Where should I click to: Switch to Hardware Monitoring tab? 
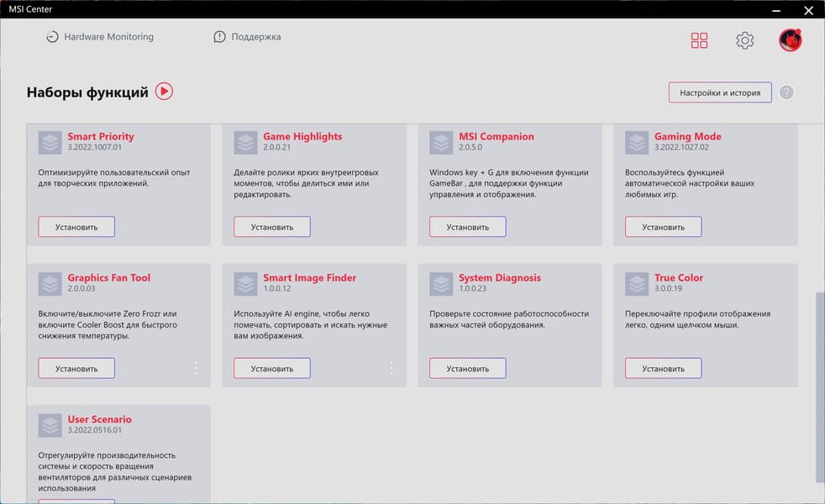(x=99, y=37)
